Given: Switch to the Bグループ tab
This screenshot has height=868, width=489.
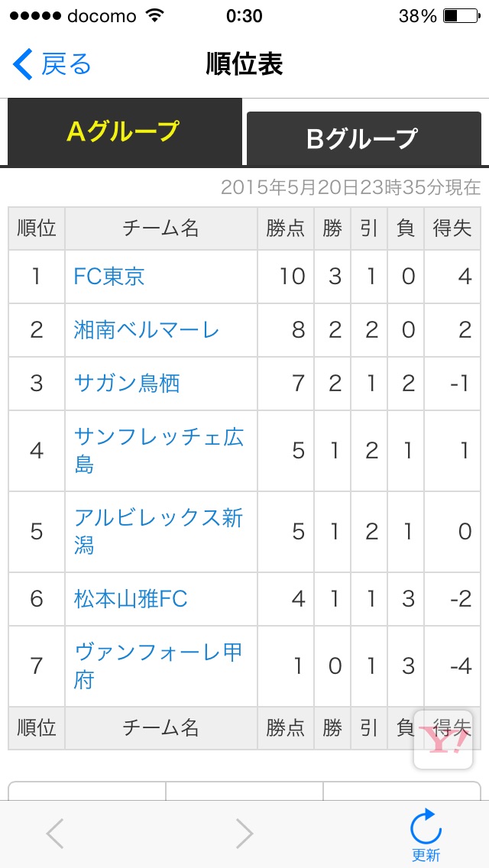Looking at the screenshot, I should (x=362, y=138).
